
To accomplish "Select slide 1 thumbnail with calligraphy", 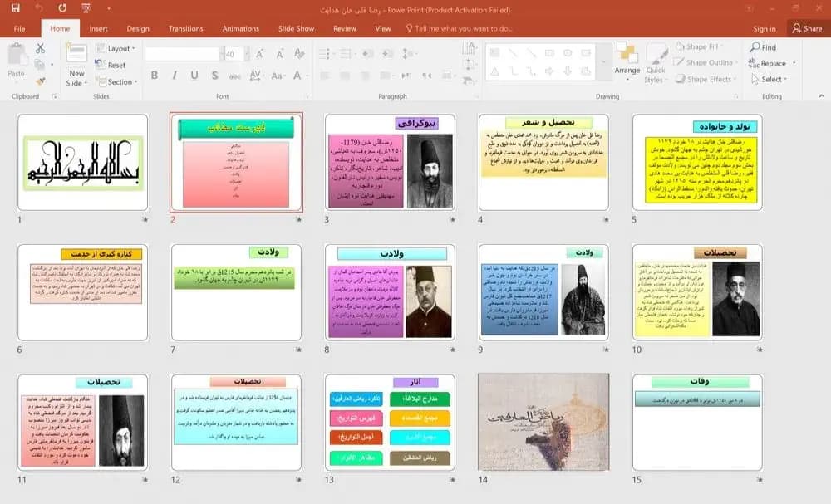I will (82, 162).
